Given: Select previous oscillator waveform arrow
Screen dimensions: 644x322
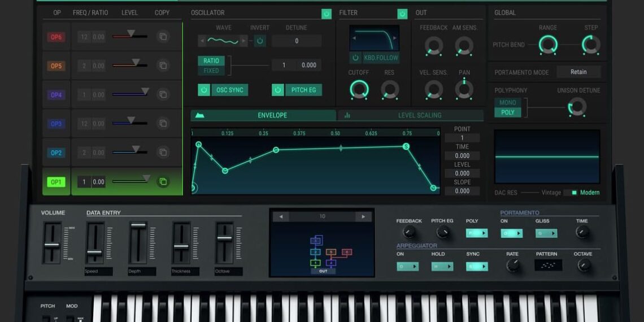Looking at the screenshot, I should pyautogui.click(x=202, y=41).
